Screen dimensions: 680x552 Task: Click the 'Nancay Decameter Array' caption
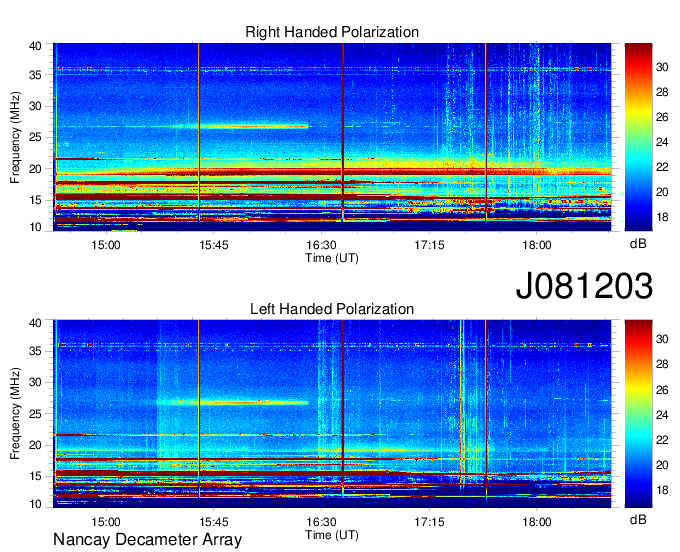click(x=147, y=540)
